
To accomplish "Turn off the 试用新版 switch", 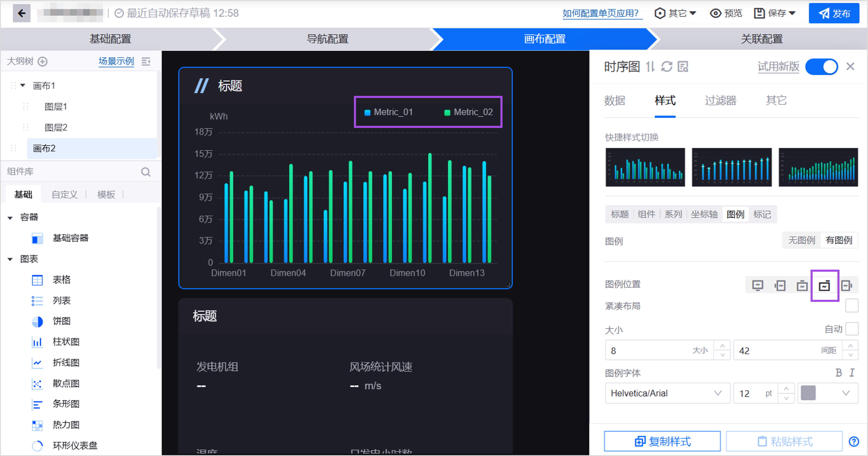I will [821, 67].
